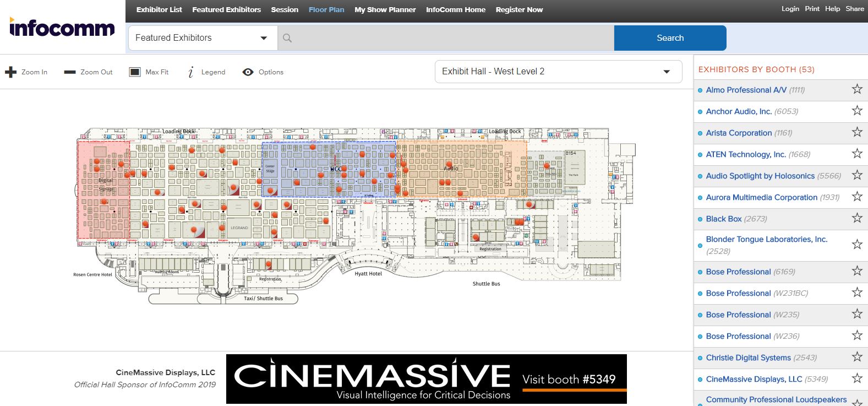Image resolution: width=868 pixels, height=406 pixels.
Task: Favorite Audio Spotlight by Holosonics
Action: 857,175
